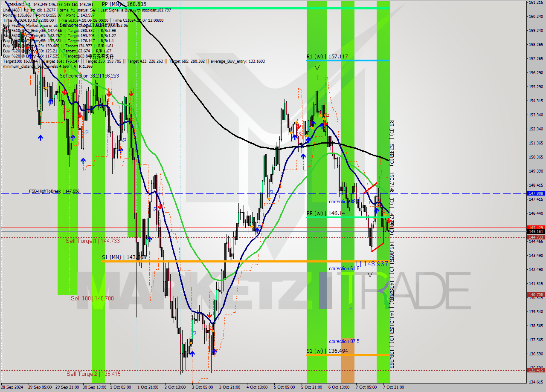Click the 161.215 price scale value
Screen dimensions: 546x392
tap(535, 3)
